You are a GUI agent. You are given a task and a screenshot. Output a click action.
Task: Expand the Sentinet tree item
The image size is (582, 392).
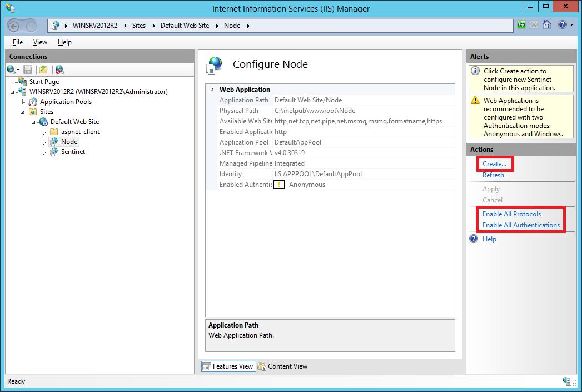point(44,152)
